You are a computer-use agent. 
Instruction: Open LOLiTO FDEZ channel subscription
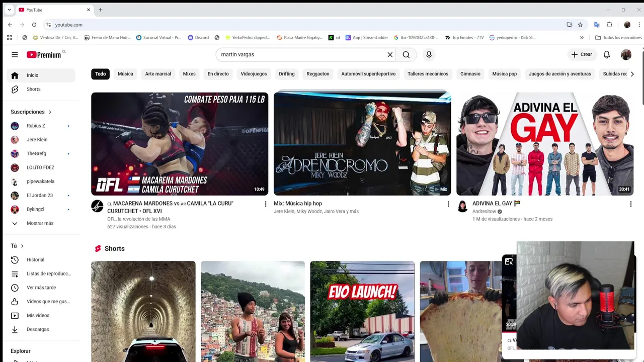point(41,167)
